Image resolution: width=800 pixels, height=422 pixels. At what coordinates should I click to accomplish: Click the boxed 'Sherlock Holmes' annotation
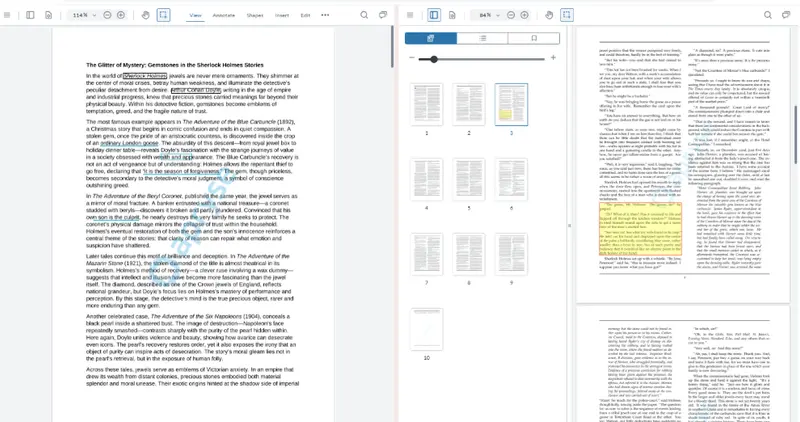tap(145, 76)
